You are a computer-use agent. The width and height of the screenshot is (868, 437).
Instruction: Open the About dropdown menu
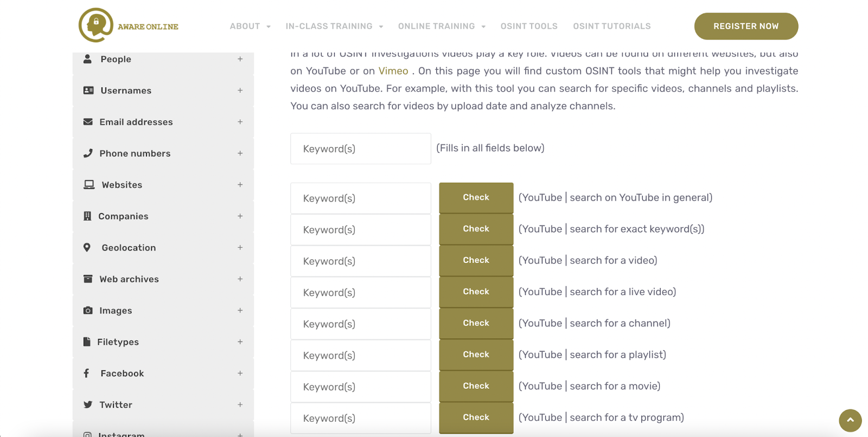(250, 26)
